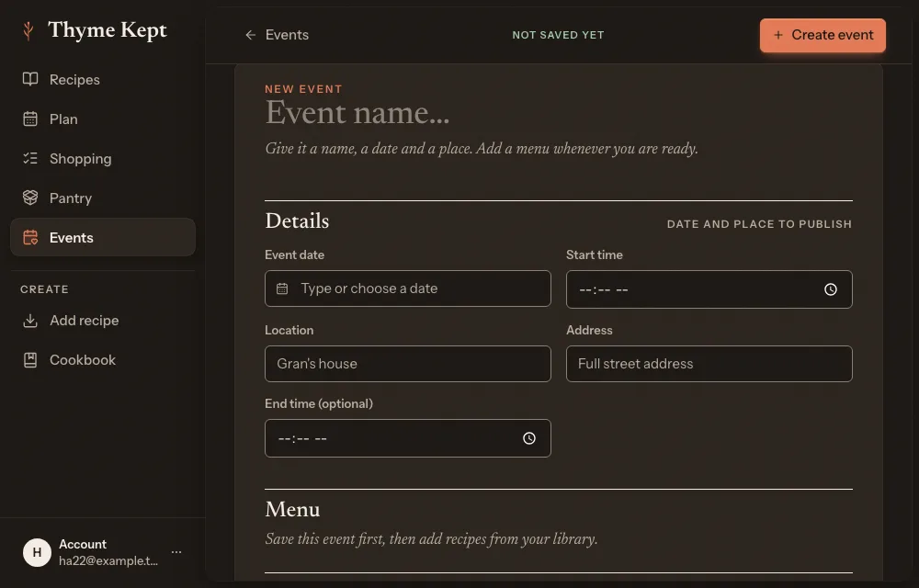Viewport: 919px width, 588px height.
Task: Open the Shopping list page
Action: [x=103, y=158]
